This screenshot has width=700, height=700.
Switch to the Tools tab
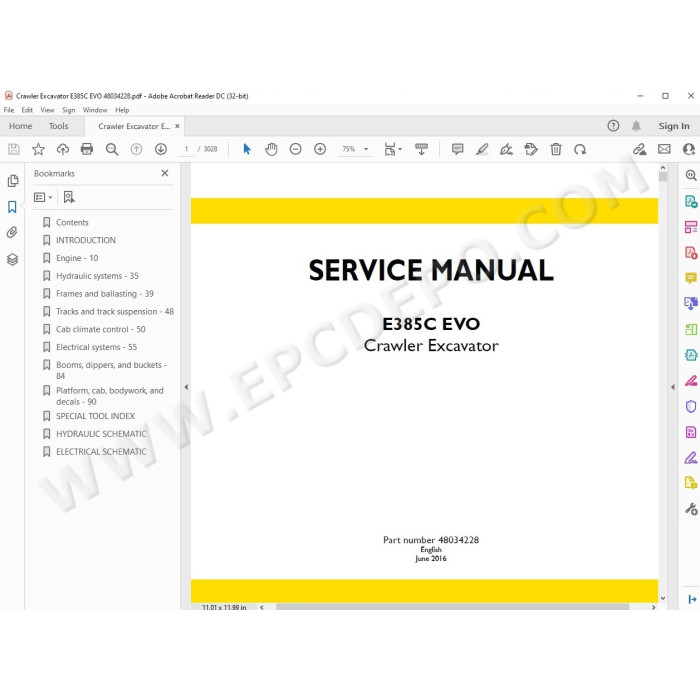point(58,126)
